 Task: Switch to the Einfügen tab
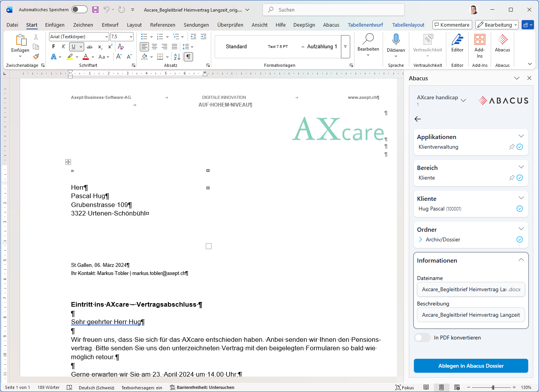click(x=55, y=25)
